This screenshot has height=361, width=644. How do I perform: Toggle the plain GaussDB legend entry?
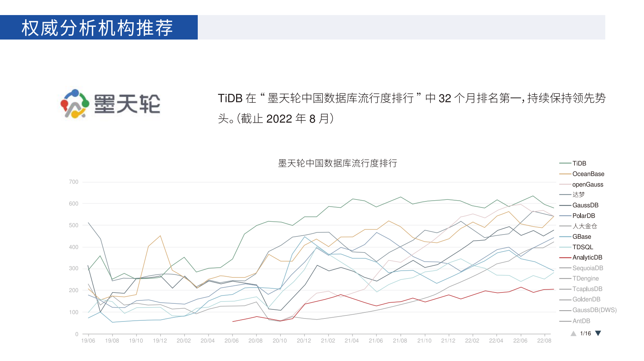point(579,205)
